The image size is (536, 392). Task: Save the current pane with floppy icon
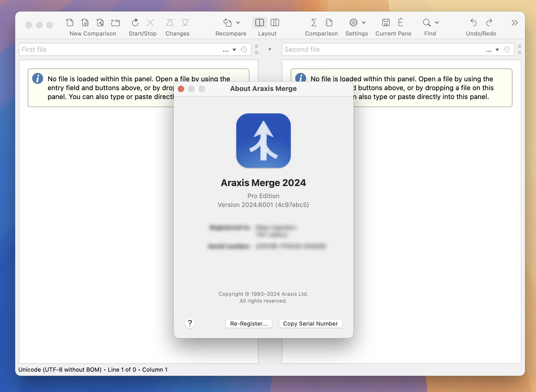(386, 22)
